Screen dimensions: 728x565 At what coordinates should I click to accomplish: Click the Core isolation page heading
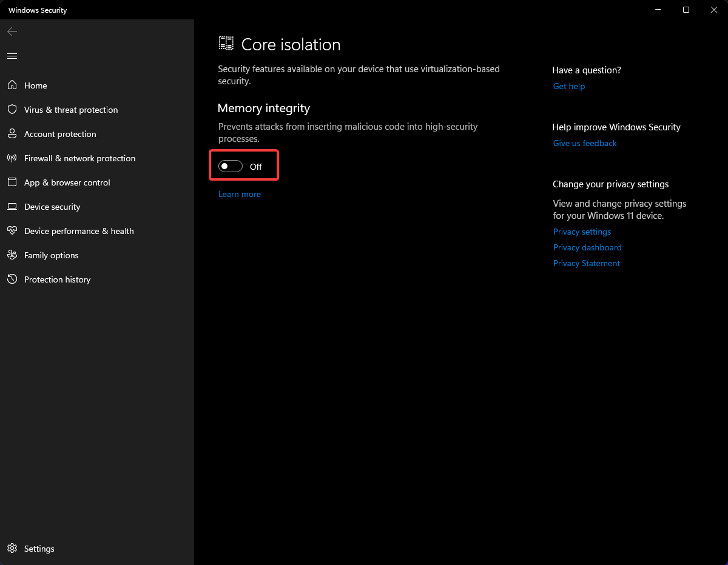[x=291, y=44]
